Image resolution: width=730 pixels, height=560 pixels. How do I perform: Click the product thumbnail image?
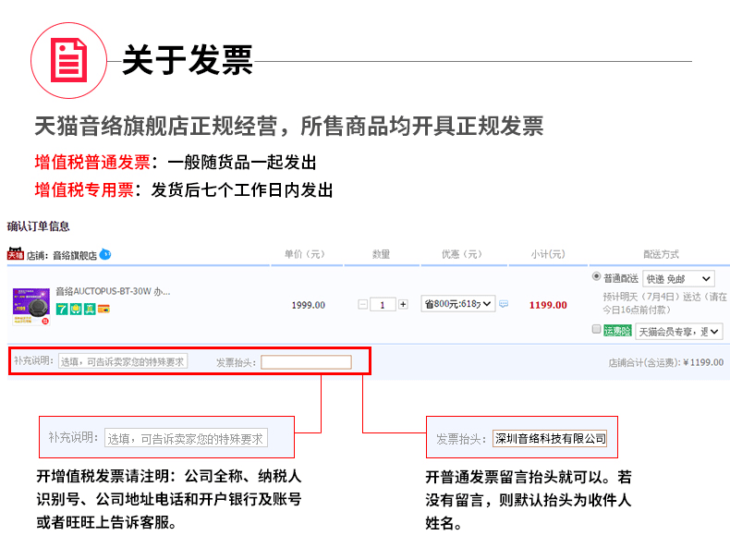point(31,306)
